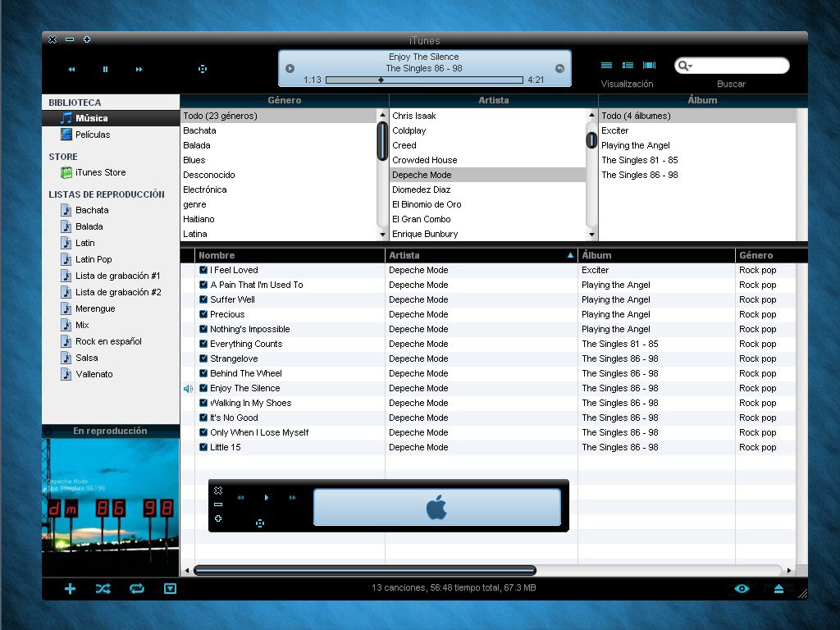Viewport: 840px width, 630px height.
Task: Switch to Cover Flow view icon
Action: point(650,66)
